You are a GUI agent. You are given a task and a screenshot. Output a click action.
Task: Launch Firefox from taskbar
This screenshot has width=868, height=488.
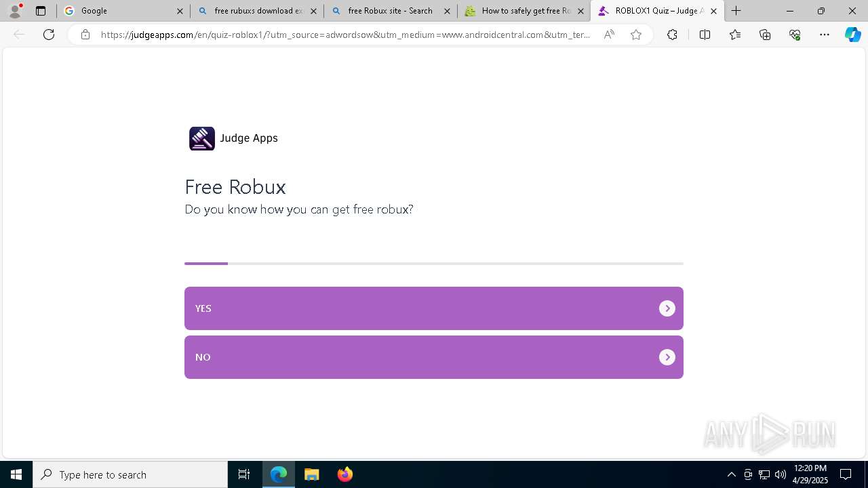tap(345, 474)
